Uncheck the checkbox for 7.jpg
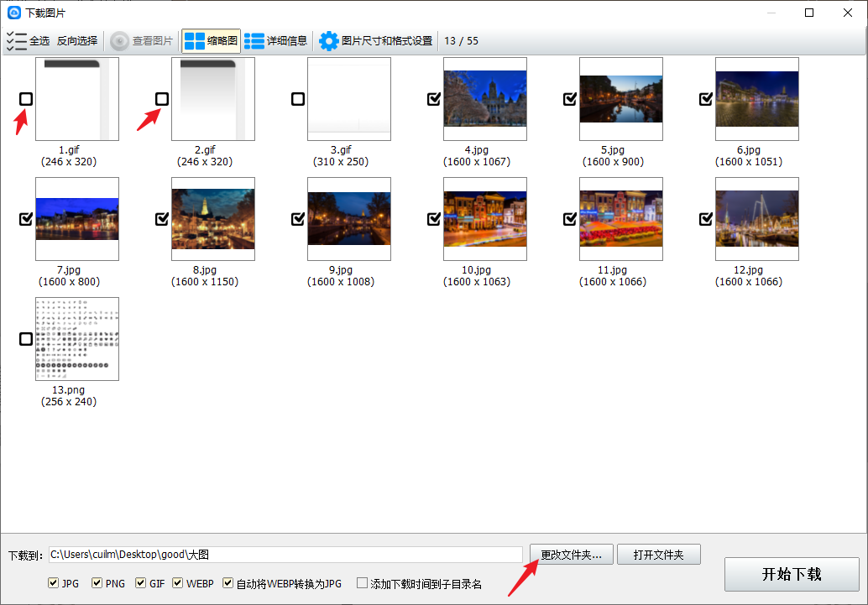 point(26,219)
